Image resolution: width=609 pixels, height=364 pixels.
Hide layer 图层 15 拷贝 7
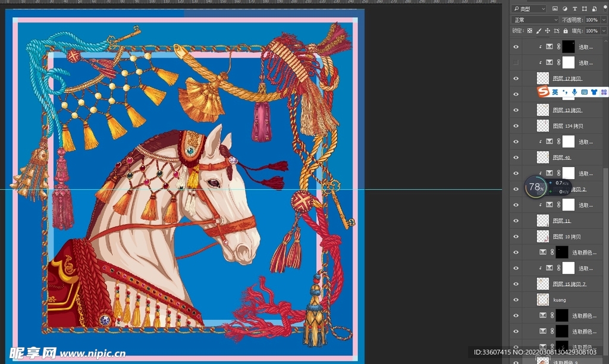coord(516,284)
